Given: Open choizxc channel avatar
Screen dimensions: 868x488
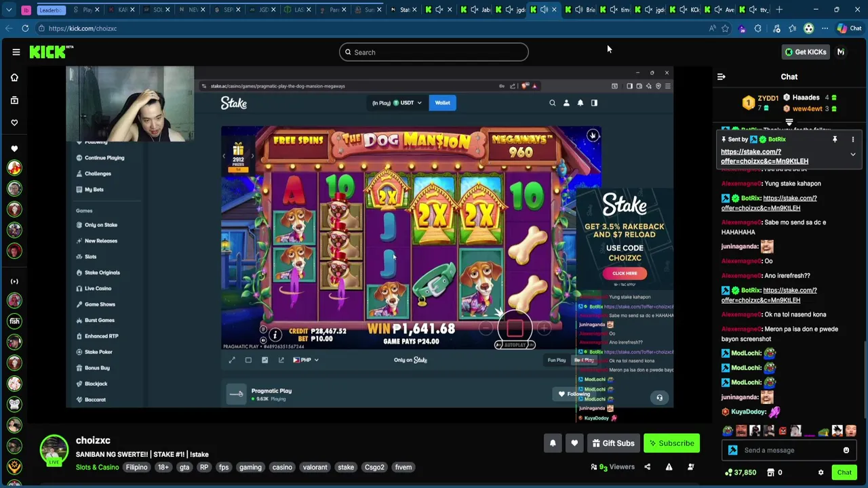Looking at the screenshot, I should [x=54, y=450].
